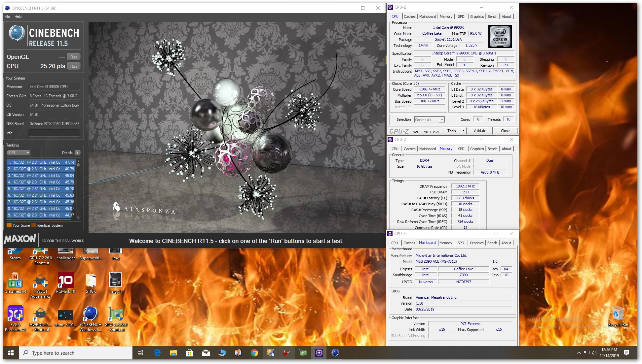Show hidden system tray icons
642x364 pixels.
coord(579,353)
